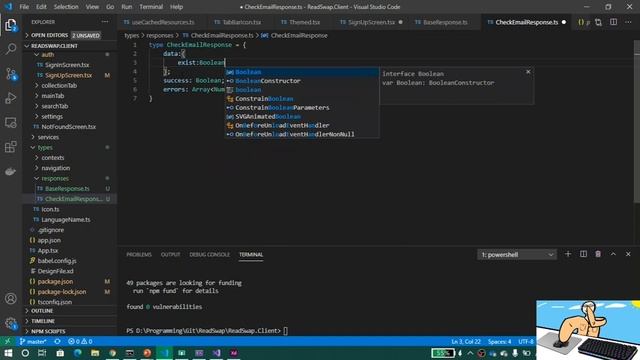Screen dimensions: 640x360
Task: Open File Explorer from the taskbar
Action: click(95, 353)
